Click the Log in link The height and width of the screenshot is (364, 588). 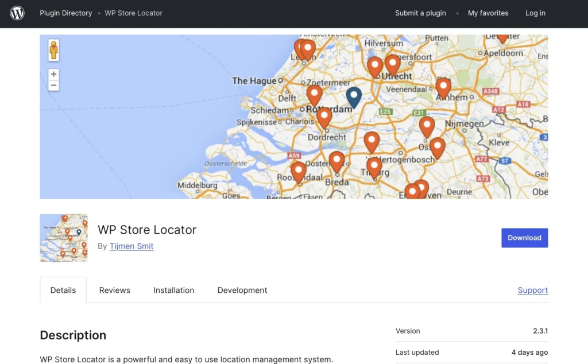[535, 13]
